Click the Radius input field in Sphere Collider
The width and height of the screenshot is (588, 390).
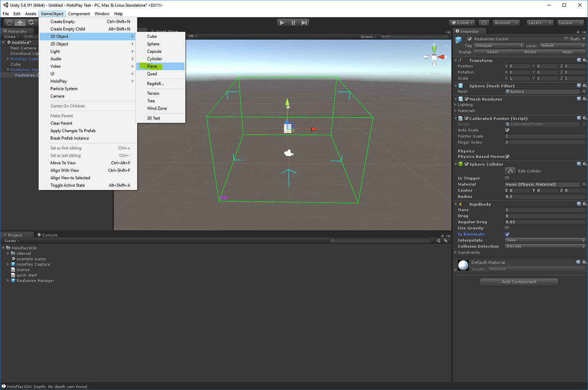[545, 197]
